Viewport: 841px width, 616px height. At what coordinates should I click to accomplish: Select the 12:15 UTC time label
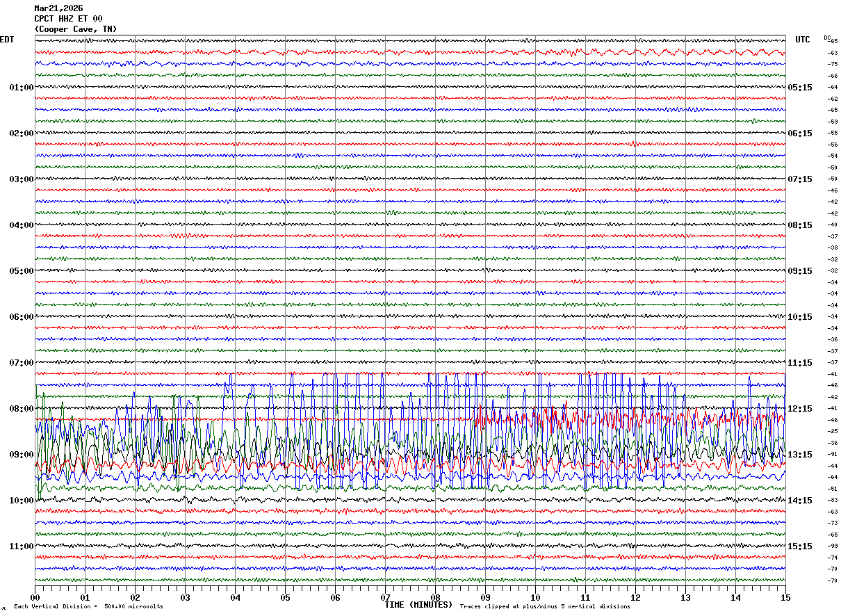800,409
